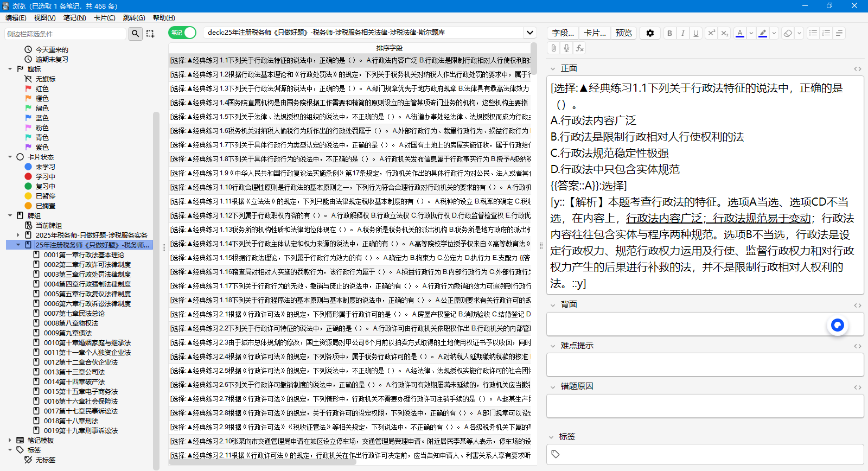Record audio with the microphone icon
868x471 pixels.
tap(566, 48)
